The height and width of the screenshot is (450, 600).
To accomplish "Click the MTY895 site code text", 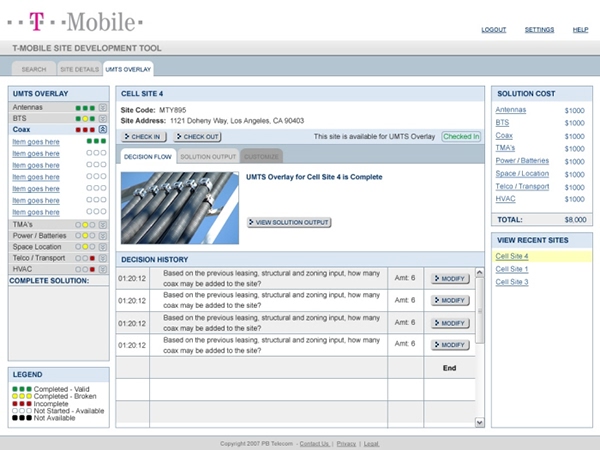I will point(173,110).
